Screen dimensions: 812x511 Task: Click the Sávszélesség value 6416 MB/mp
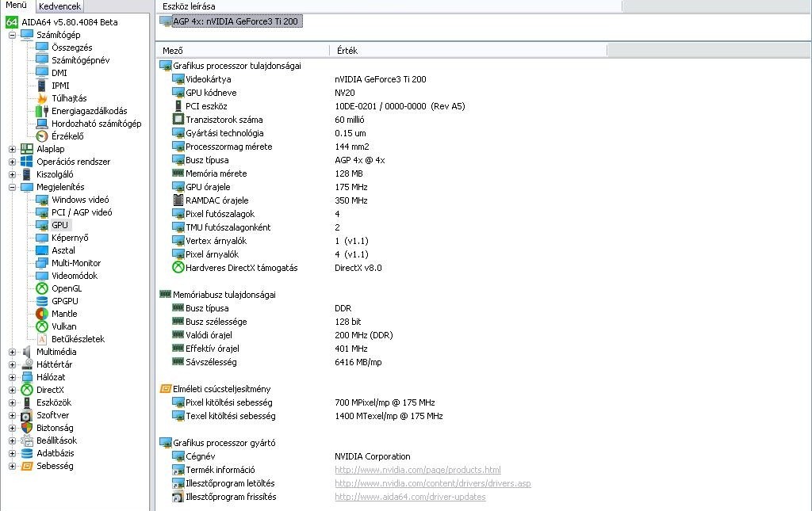pyautogui.click(x=358, y=362)
